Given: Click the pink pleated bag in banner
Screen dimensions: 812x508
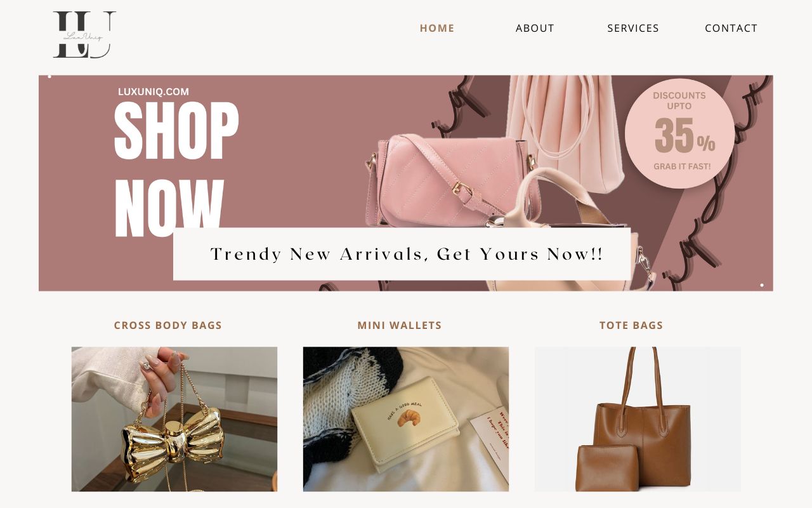Looking at the screenshot, I should click(566, 133).
